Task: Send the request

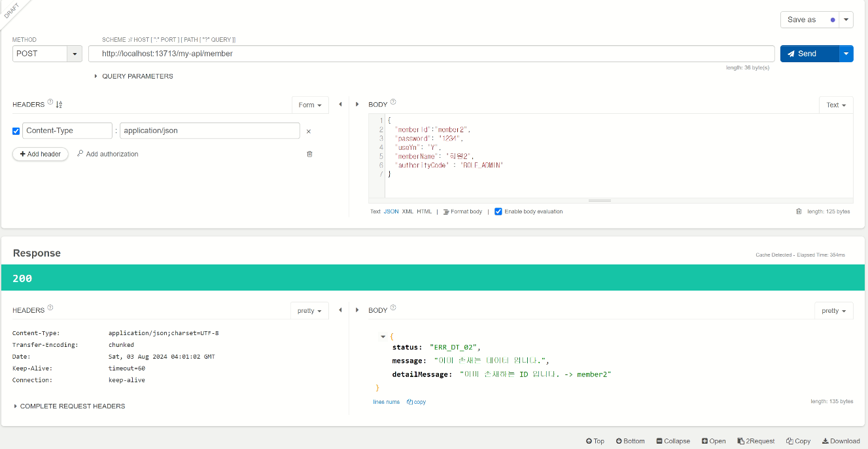Action: 810,54
